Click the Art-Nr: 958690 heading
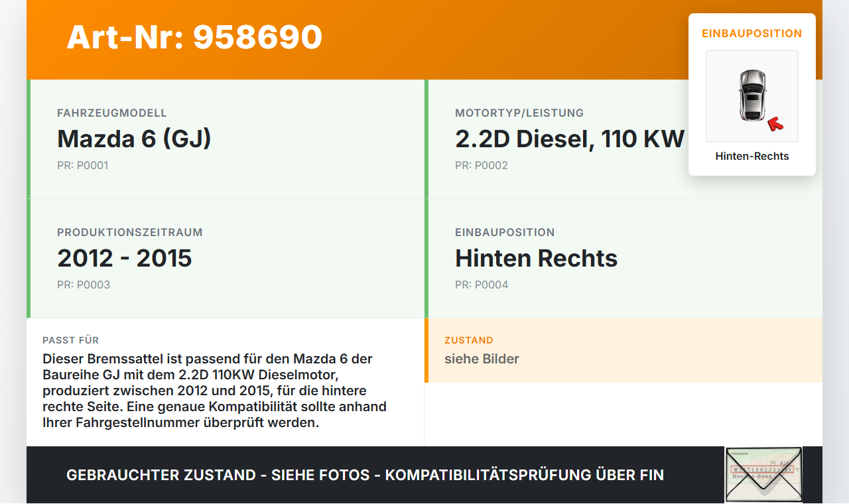 tap(194, 38)
